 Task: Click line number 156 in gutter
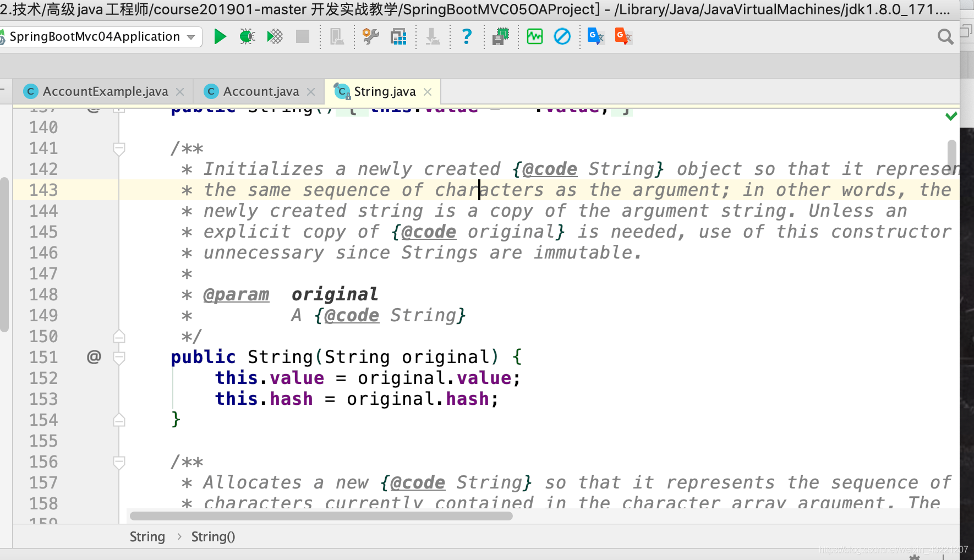click(43, 462)
